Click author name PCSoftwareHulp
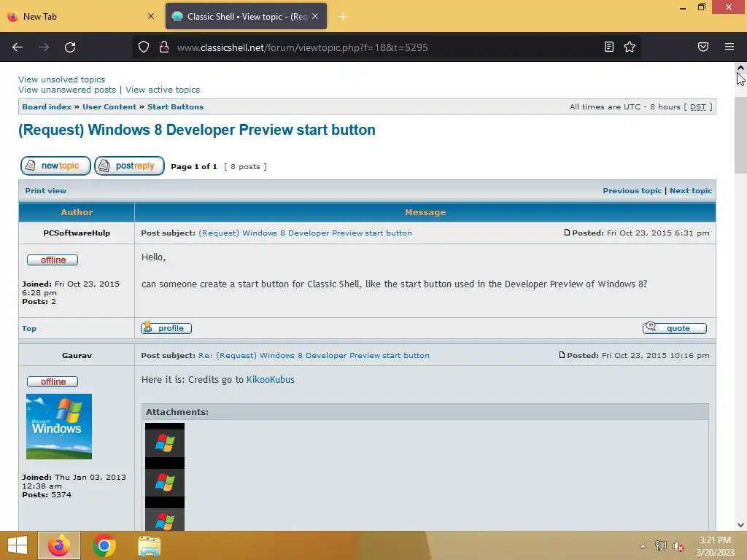 pyautogui.click(x=77, y=233)
